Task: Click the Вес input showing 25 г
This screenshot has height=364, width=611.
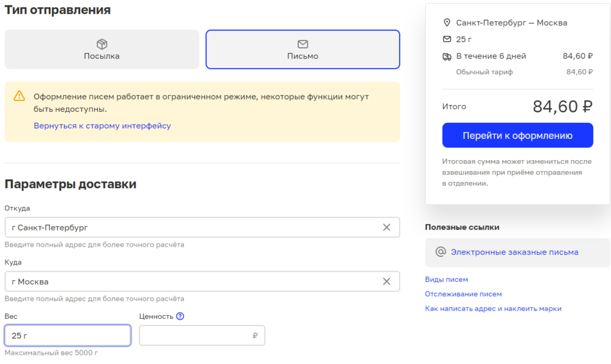Action: pyautogui.click(x=67, y=335)
